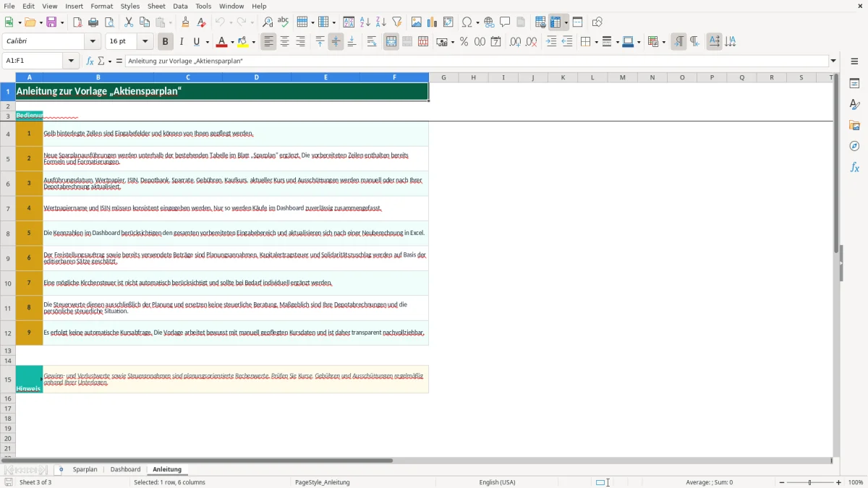Click the Print icon
The height and width of the screenshot is (488, 868).
click(93, 22)
